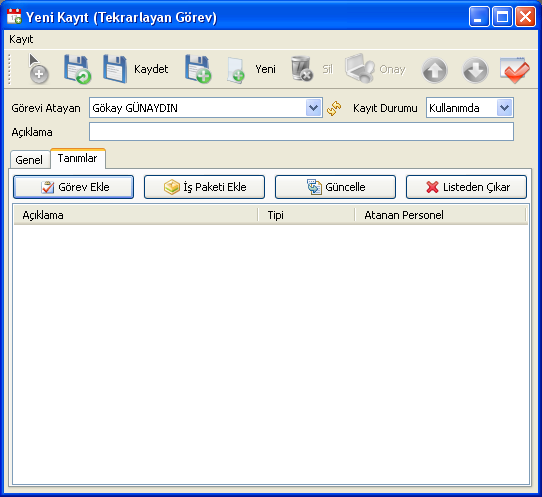Click refresh arrows beside Görevi Atayan
The height and width of the screenshot is (497, 542).
click(334, 108)
